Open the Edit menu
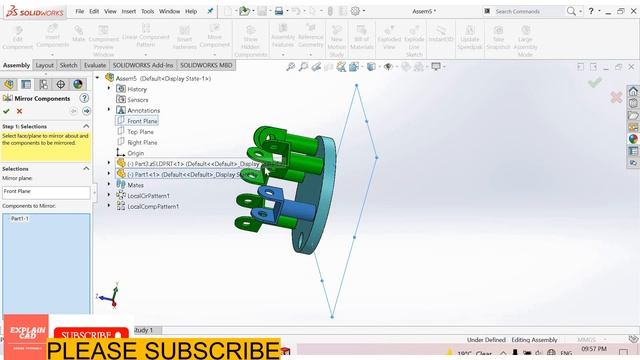 pyautogui.click(x=94, y=11)
